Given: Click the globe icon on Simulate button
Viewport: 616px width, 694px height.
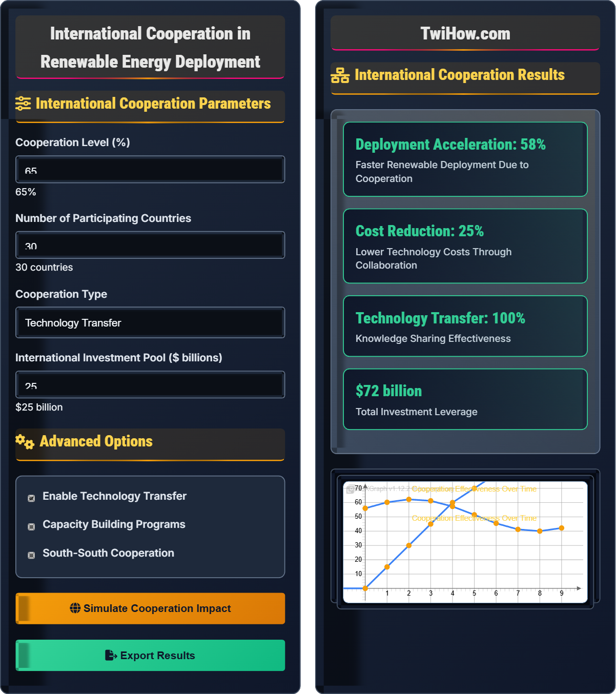Looking at the screenshot, I should coord(75,608).
